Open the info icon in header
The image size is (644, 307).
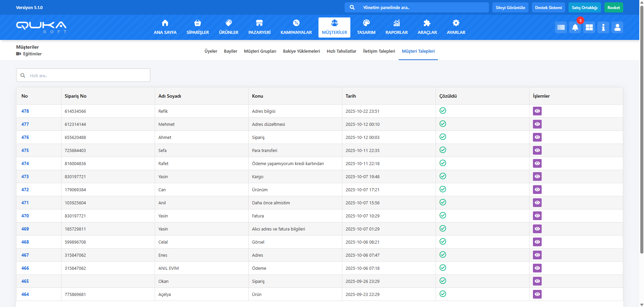click(x=603, y=28)
